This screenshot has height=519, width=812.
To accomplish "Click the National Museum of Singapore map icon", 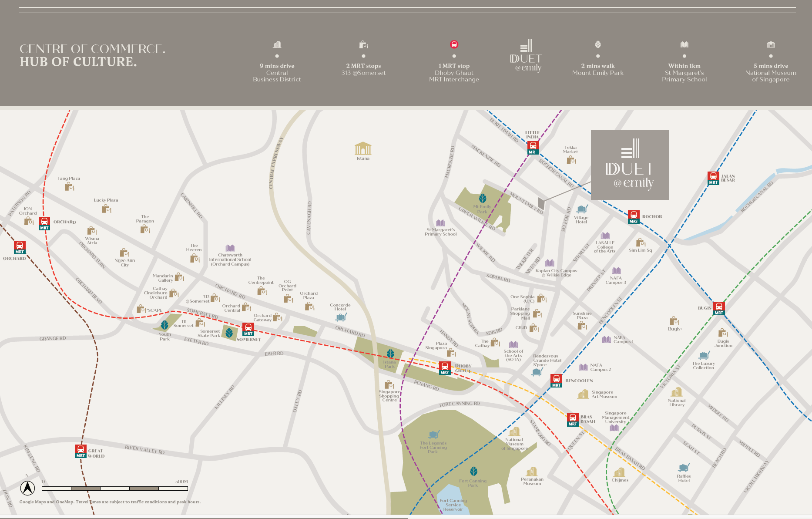I will point(515,431).
